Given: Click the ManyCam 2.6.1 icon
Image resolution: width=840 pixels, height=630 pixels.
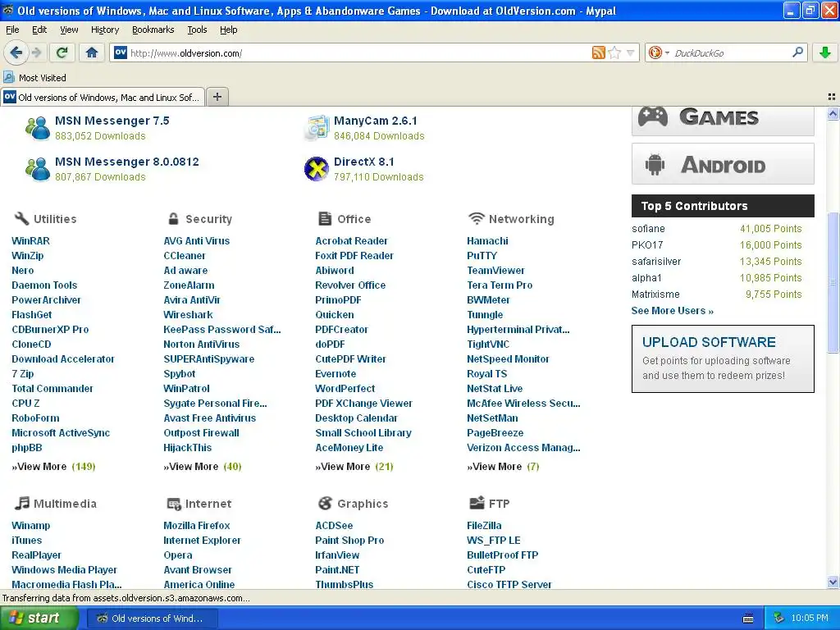Looking at the screenshot, I should coord(317,128).
